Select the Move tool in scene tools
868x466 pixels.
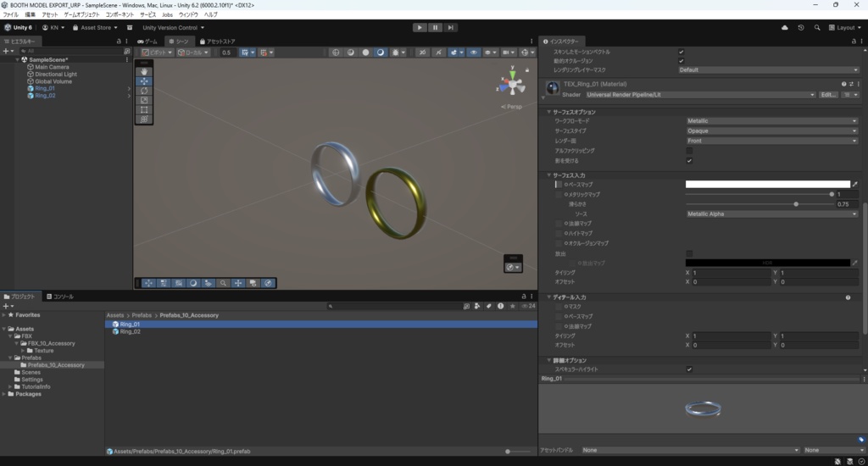(x=144, y=80)
